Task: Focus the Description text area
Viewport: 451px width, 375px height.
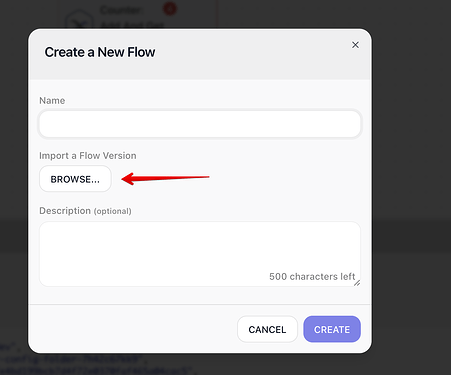Action: 200,254
